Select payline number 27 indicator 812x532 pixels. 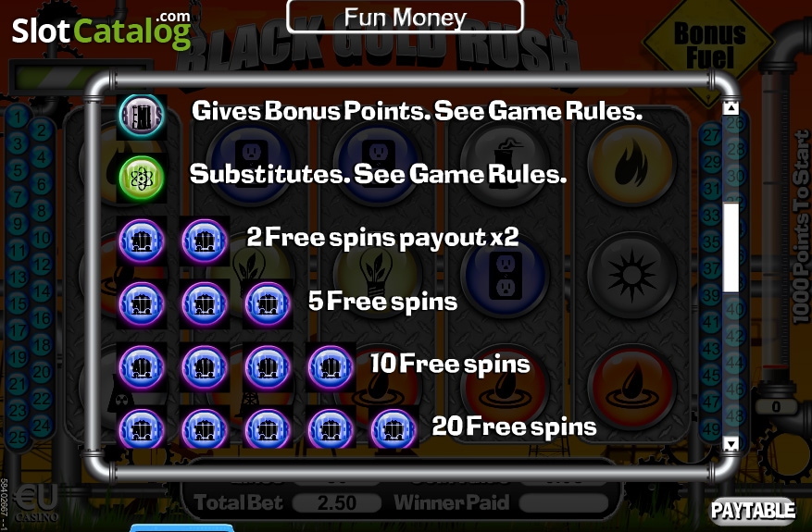[711, 136]
